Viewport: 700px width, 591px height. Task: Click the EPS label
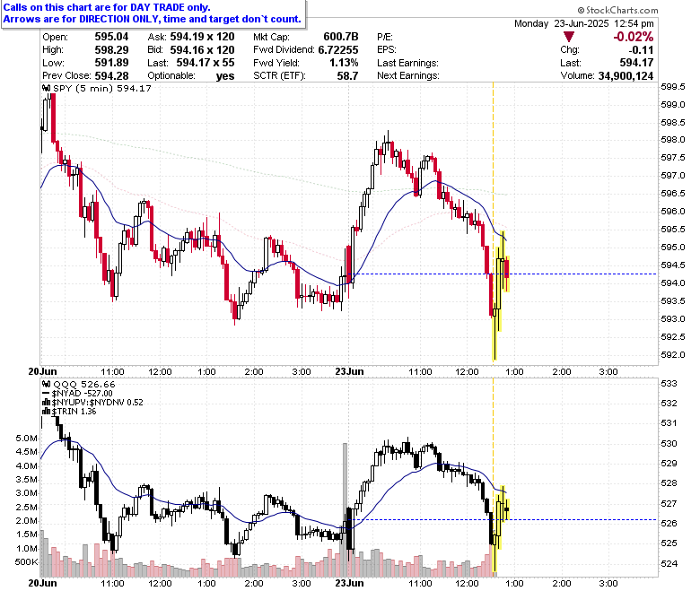387,49
